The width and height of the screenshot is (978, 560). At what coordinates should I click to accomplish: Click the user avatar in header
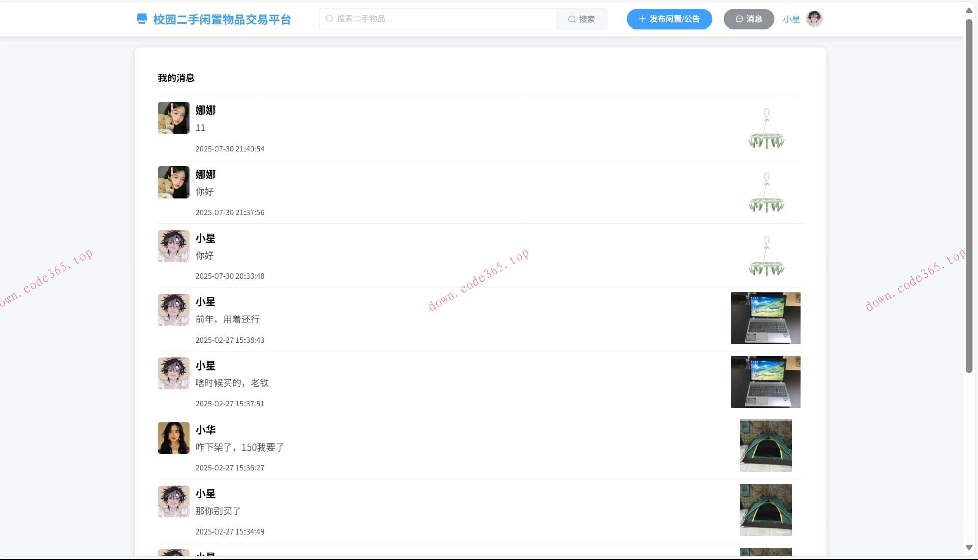[x=814, y=19]
